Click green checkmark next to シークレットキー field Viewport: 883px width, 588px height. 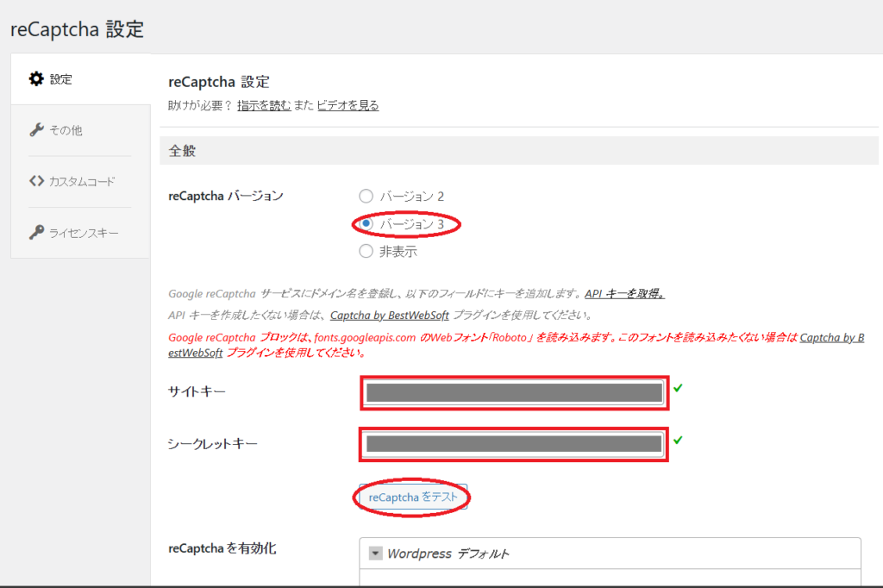(678, 441)
